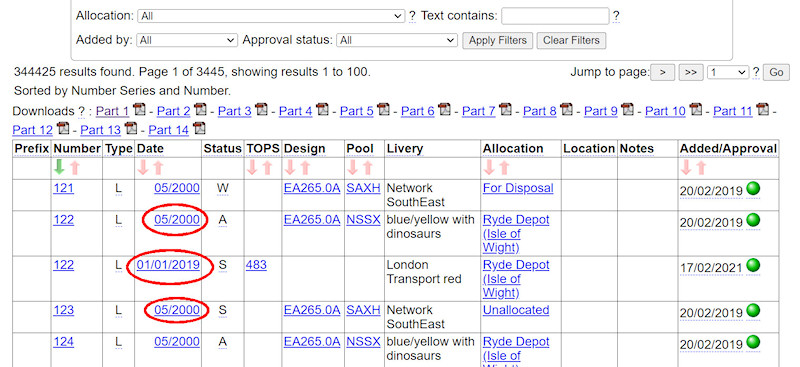Open the Part 12 PDF download icon
Viewport: 800px width, 367px height.
63,128
